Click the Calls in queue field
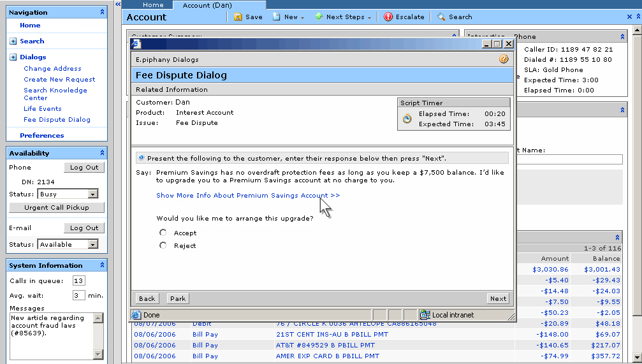Image resolution: width=642 pixels, height=364 pixels. (x=78, y=281)
